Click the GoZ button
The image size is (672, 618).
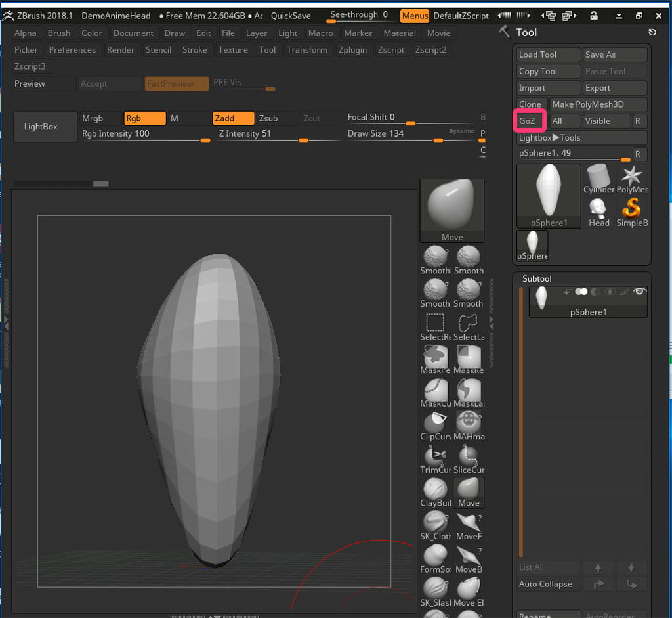tap(530, 121)
